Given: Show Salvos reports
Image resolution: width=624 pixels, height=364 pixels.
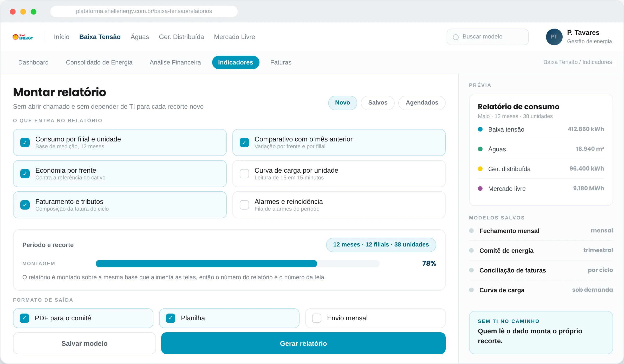Looking at the screenshot, I should 378,103.
